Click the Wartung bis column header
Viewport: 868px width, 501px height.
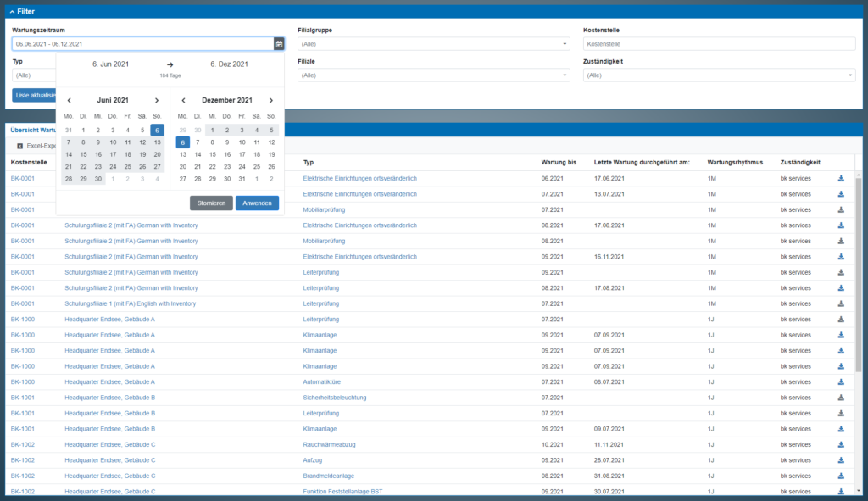559,162
